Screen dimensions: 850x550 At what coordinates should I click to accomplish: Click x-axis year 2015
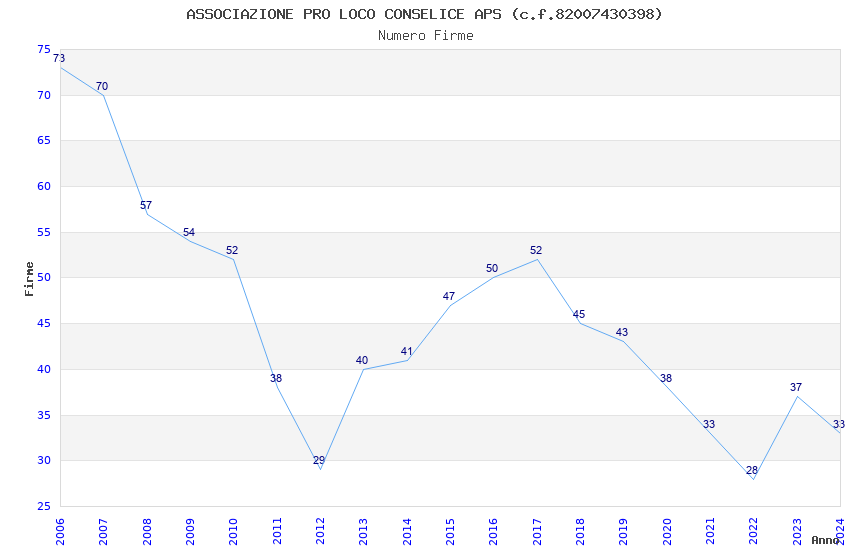[x=450, y=532]
